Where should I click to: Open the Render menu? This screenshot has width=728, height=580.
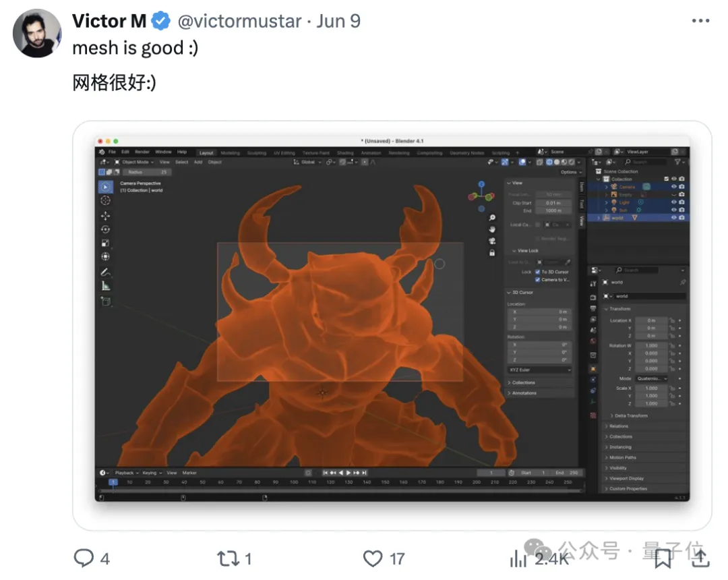click(142, 152)
